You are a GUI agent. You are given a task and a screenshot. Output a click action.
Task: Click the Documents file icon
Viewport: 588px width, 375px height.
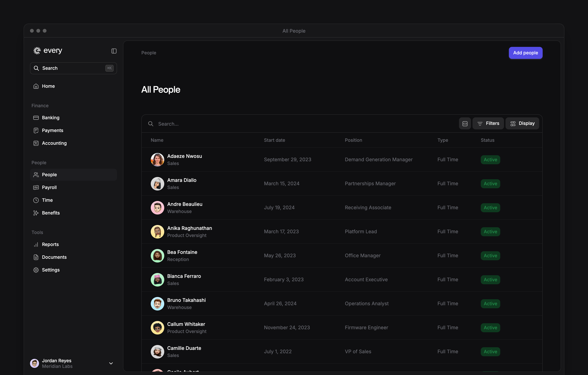click(36, 257)
